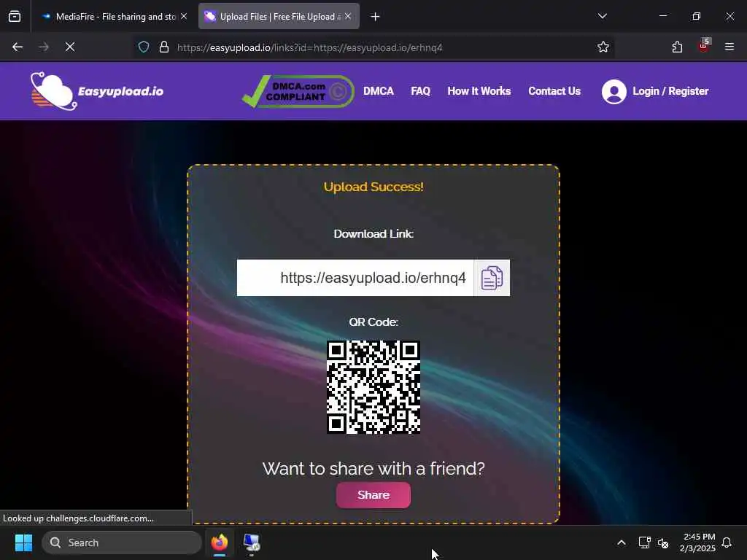Image resolution: width=747 pixels, height=560 pixels.
Task: Open the Contact Us page
Action: pyautogui.click(x=554, y=91)
